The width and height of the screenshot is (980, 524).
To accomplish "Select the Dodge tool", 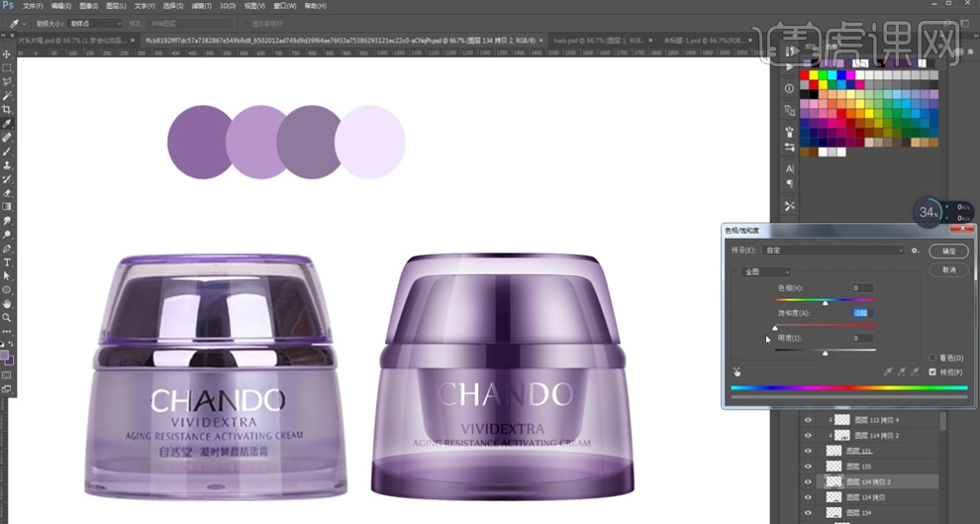I will pyautogui.click(x=7, y=235).
